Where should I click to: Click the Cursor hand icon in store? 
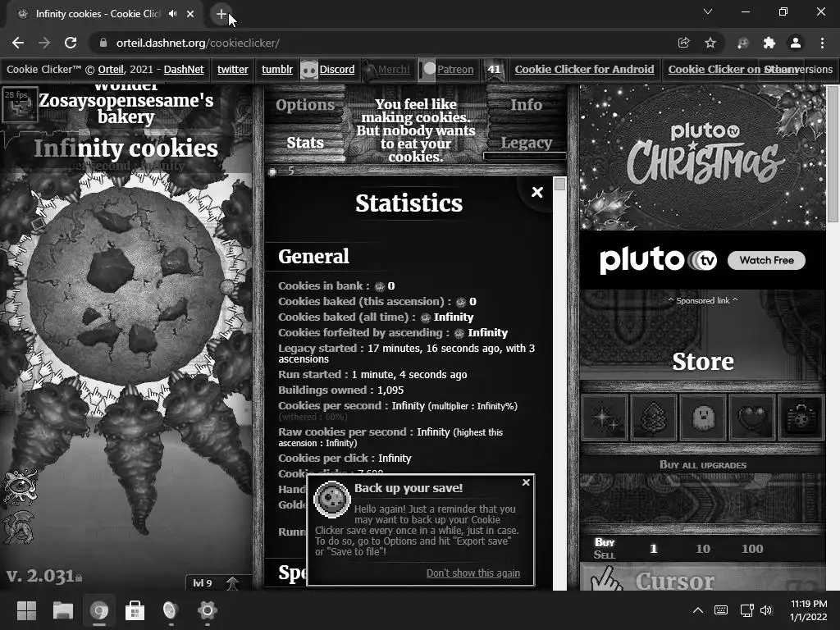click(x=606, y=580)
